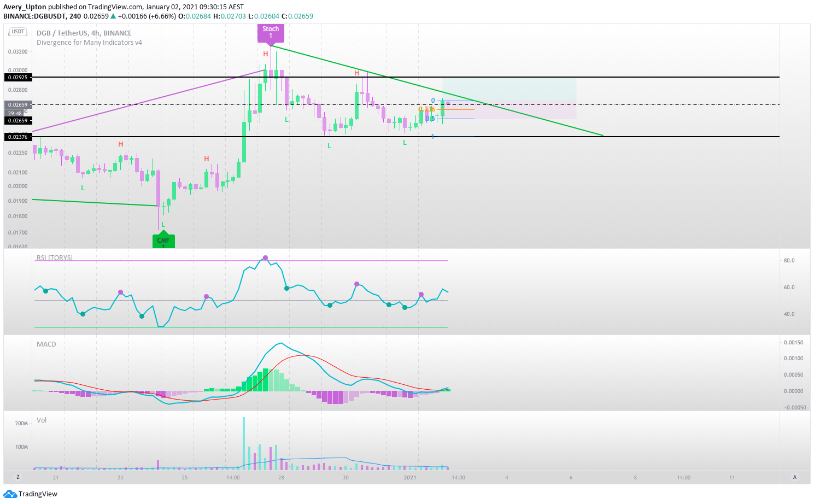Click the 30 date label on time axis
814x504 pixels.
point(345,477)
